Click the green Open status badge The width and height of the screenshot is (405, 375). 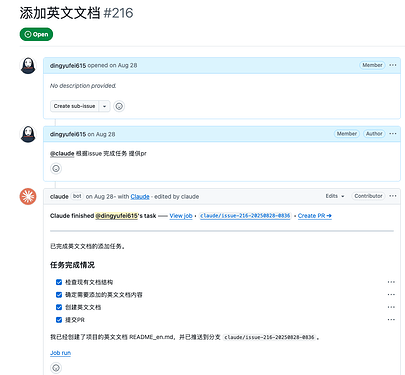pos(36,34)
